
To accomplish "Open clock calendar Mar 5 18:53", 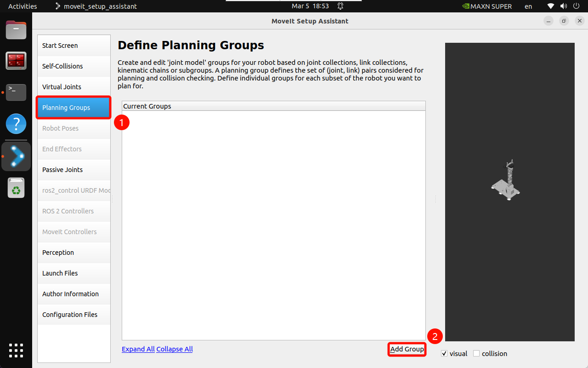I will click(310, 6).
